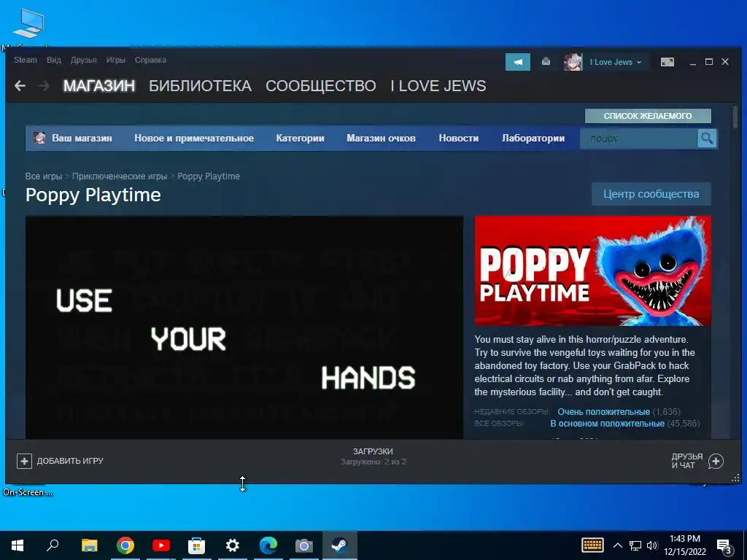This screenshot has width=747, height=560.
Task: Click ДОБАВИТЬ ИГРУ label
Action: [x=70, y=461]
